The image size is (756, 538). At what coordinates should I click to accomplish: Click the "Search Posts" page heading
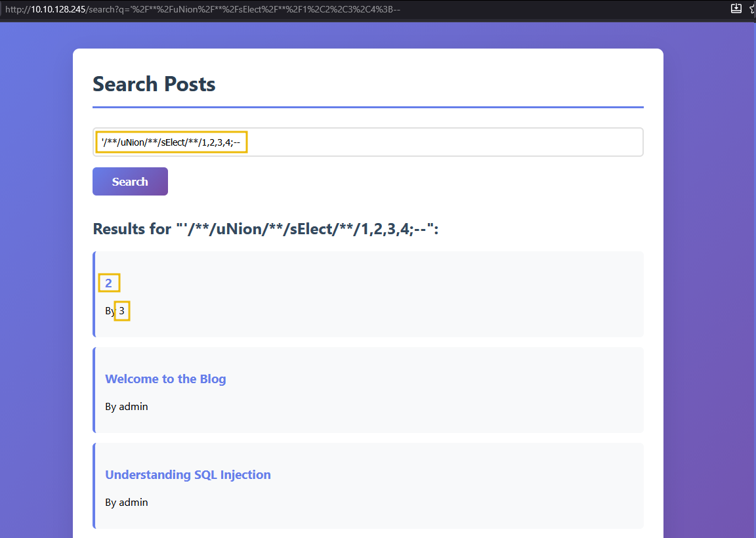tap(154, 84)
